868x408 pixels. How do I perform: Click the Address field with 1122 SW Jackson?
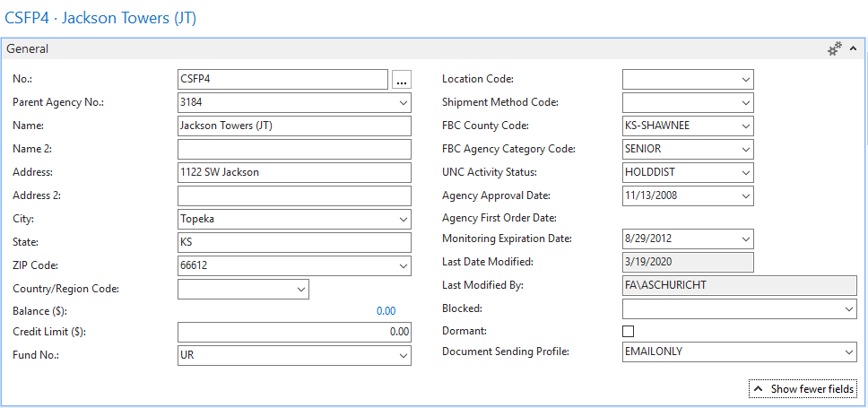coord(294,173)
